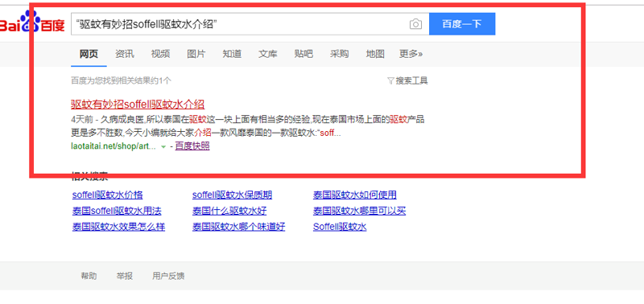This screenshot has width=644, height=304.
Task: Click the 举报 footer link
Action: click(125, 276)
